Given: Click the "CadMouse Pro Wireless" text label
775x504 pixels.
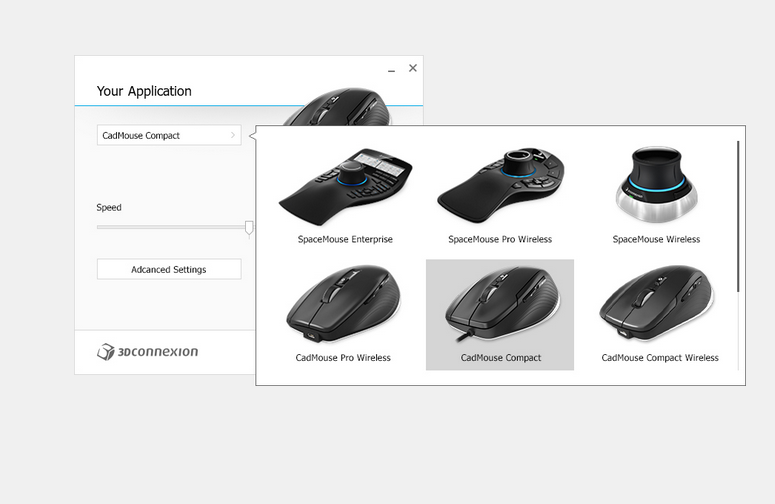Looking at the screenshot, I should pyautogui.click(x=343, y=358).
